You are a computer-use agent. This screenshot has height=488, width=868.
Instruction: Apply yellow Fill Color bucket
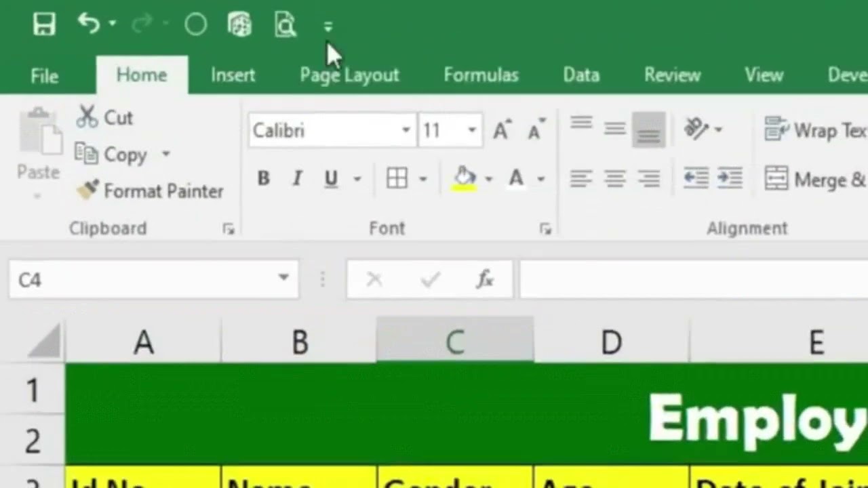(x=465, y=178)
